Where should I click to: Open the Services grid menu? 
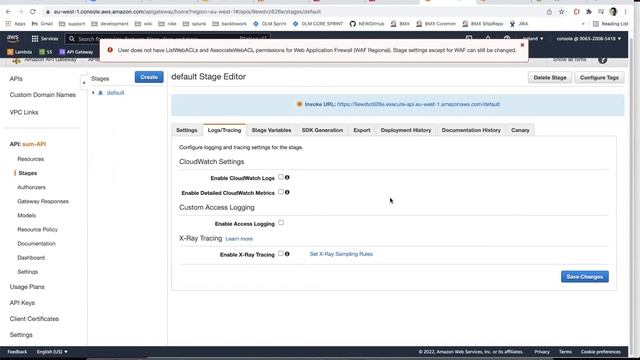click(x=45, y=38)
